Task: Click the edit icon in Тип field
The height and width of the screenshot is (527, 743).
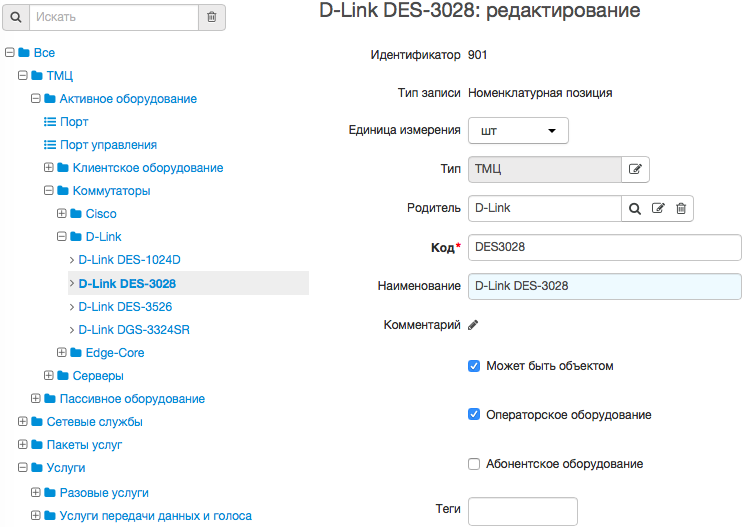Action: pos(635,169)
